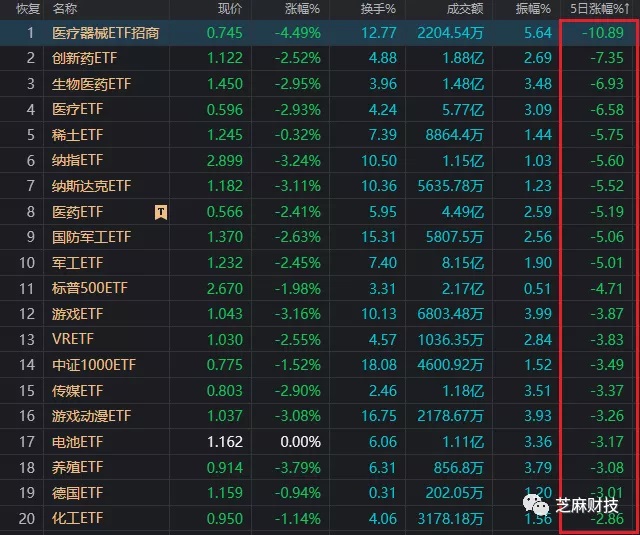The height and width of the screenshot is (535, 640).
Task: Select 生物医药ETF row name
Action: click(91, 84)
